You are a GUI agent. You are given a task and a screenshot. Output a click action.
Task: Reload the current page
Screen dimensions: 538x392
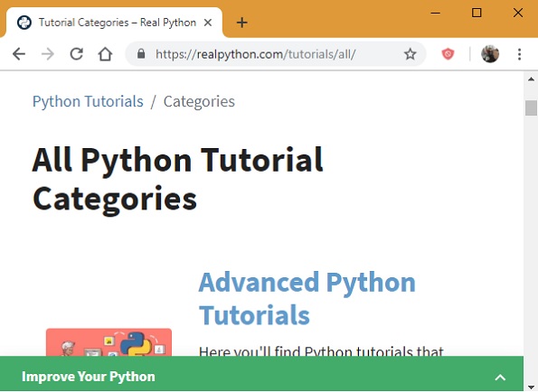pos(77,54)
